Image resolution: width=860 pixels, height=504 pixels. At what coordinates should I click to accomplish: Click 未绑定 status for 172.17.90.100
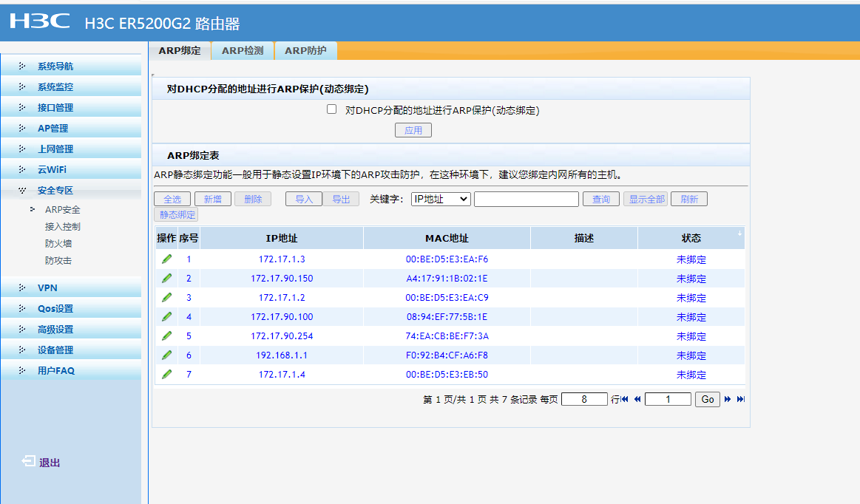(x=691, y=317)
